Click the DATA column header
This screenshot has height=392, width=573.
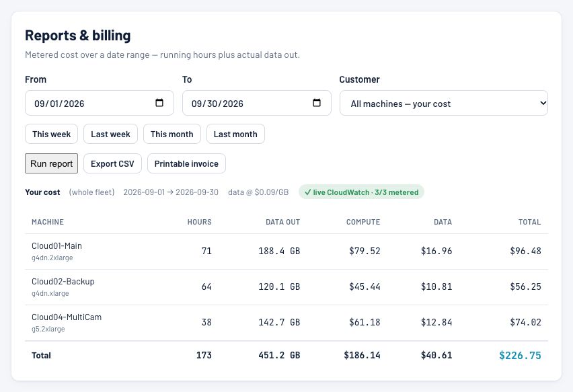click(443, 222)
